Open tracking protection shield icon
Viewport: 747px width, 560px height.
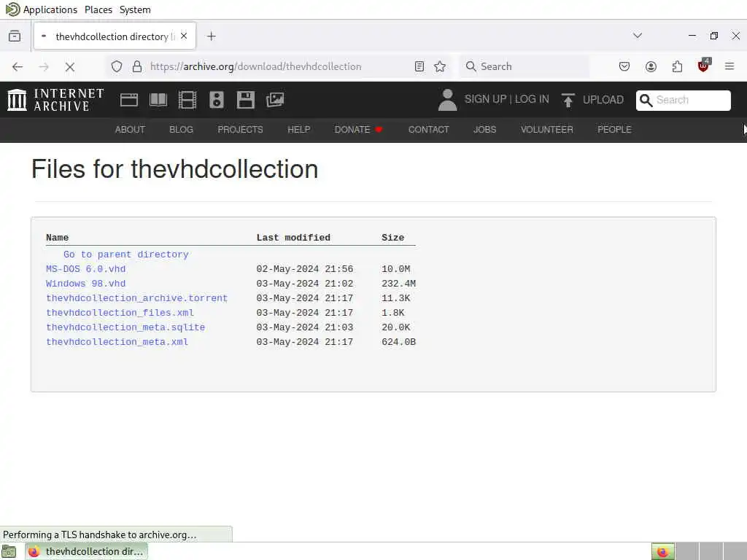[x=117, y=66]
